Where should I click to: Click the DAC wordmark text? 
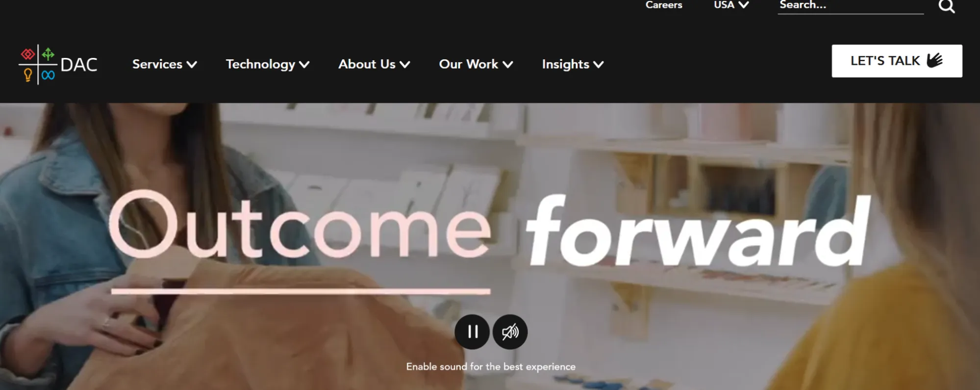(x=79, y=65)
